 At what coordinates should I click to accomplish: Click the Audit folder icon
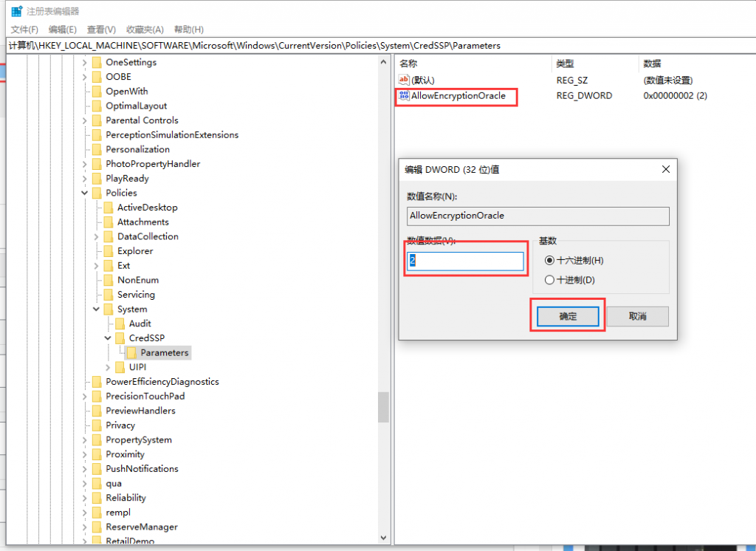coord(120,324)
